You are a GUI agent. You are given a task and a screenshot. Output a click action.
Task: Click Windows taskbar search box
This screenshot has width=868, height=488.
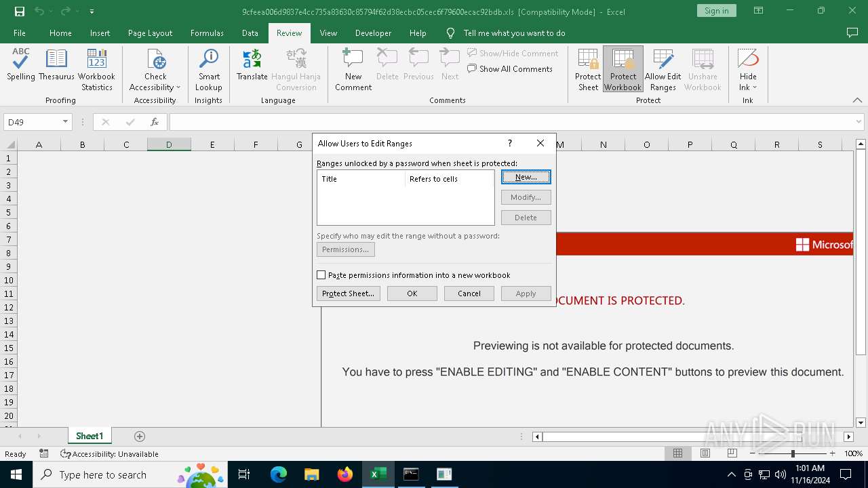click(x=129, y=474)
